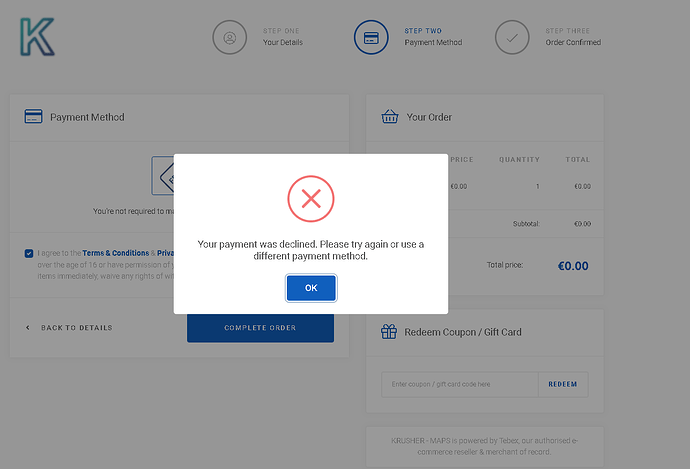
Task: Click the Payment Method card icon
Action: 33,117
